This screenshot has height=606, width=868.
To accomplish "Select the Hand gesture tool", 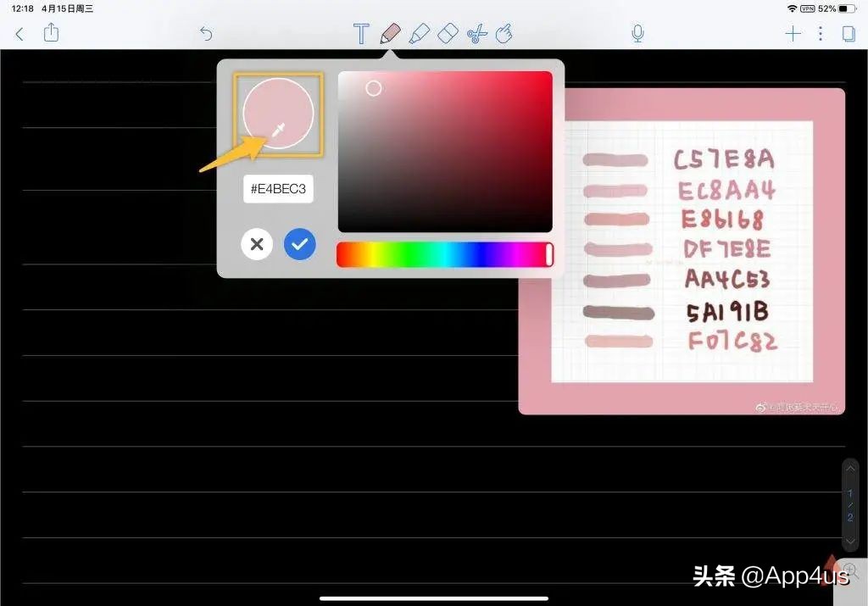I will [505, 33].
